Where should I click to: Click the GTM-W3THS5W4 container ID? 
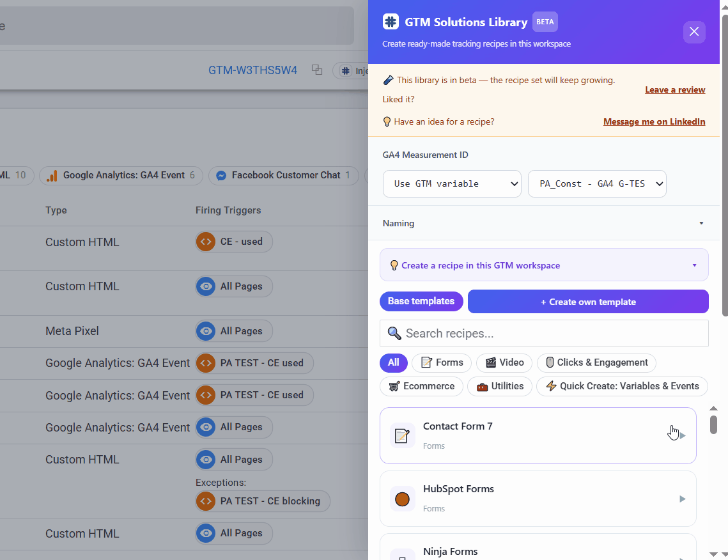coord(252,70)
